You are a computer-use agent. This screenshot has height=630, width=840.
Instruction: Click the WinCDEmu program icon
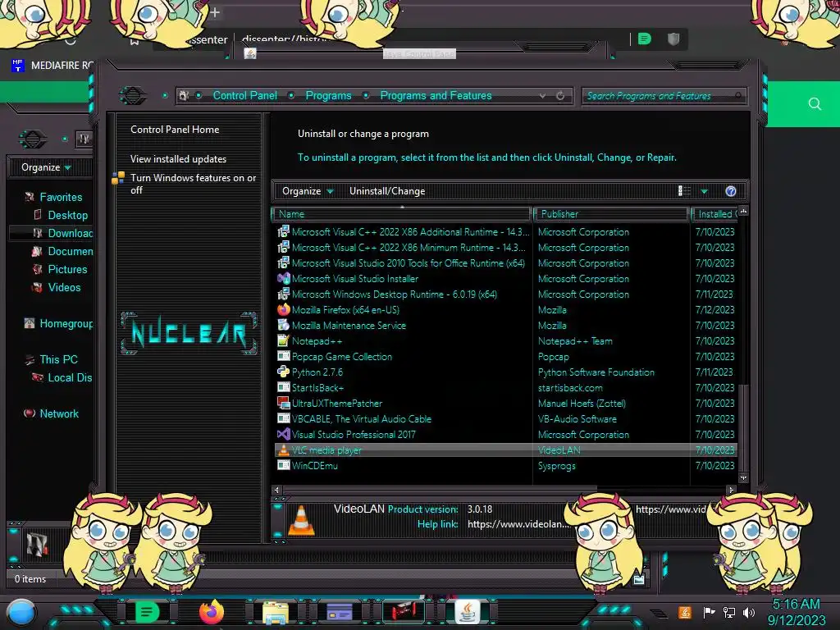283,466
